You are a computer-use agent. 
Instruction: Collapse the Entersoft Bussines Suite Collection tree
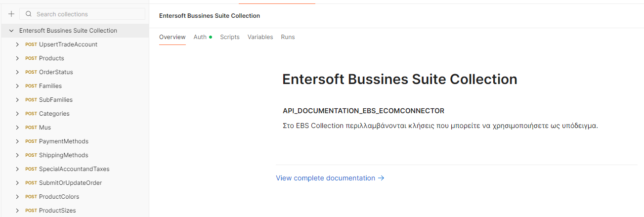pyautogui.click(x=11, y=31)
